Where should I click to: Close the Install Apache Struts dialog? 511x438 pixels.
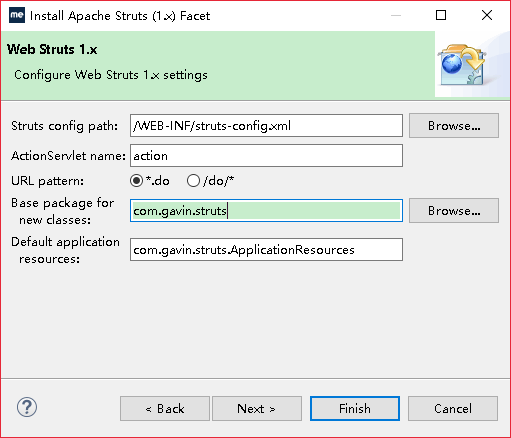coord(487,15)
